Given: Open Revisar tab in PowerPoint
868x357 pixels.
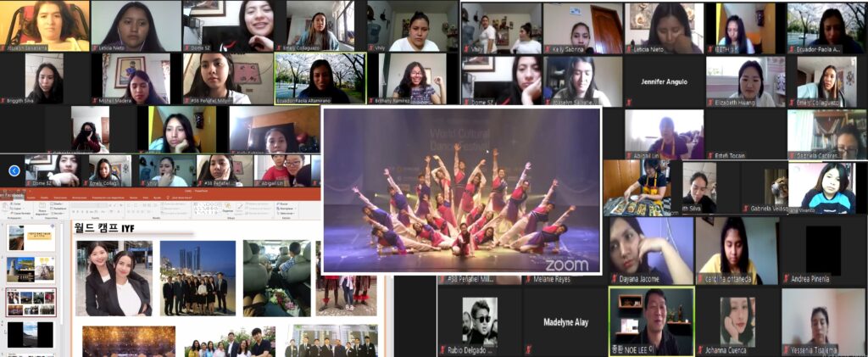Looking at the screenshot, I should [x=133, y=198].
